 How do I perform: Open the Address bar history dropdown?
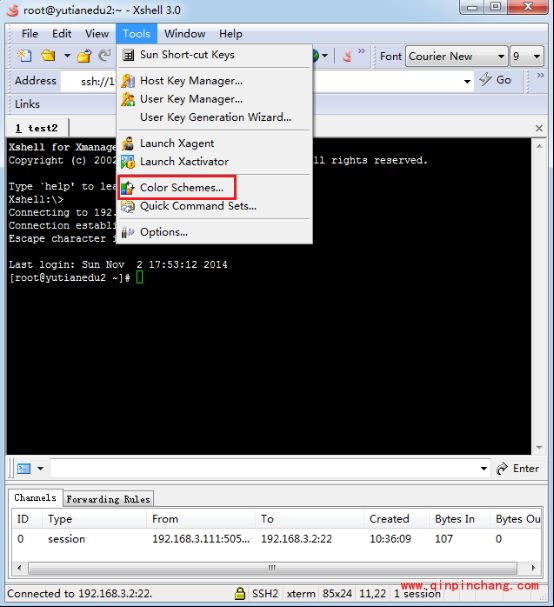coord(467,81)
